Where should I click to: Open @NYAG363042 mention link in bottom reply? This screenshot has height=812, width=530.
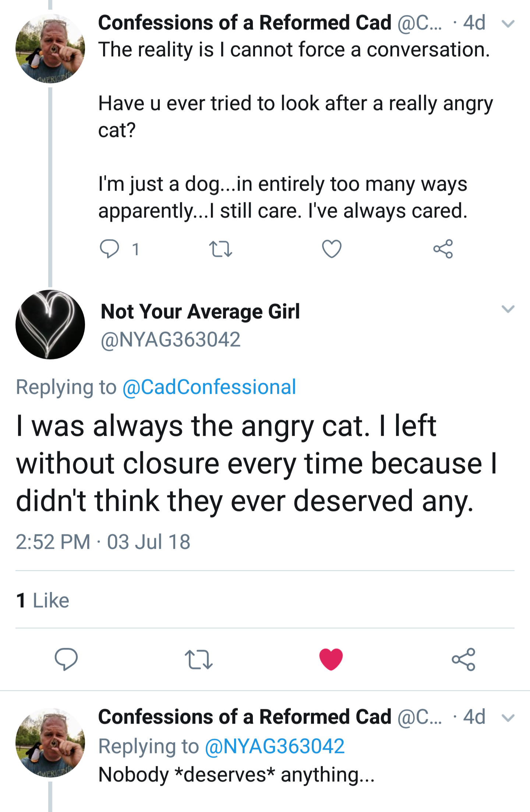(275, 746)
